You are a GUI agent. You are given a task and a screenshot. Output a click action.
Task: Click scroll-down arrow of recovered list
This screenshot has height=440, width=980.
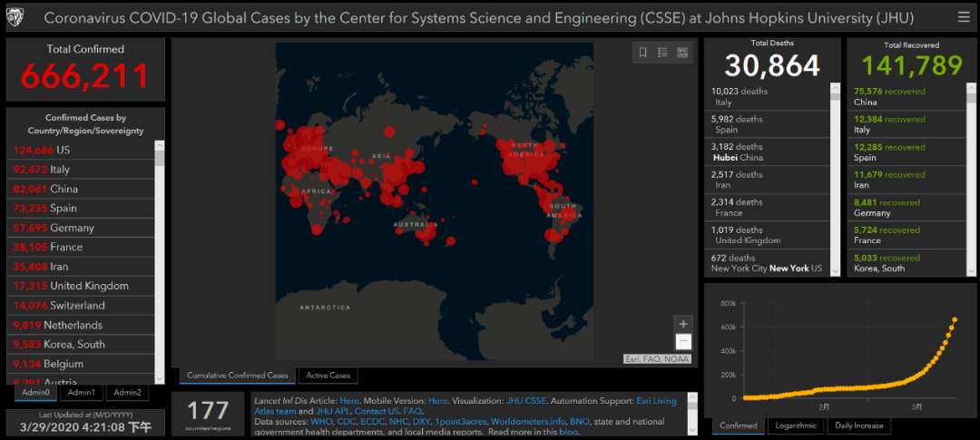pyautogui.click(x=971, y=271)
